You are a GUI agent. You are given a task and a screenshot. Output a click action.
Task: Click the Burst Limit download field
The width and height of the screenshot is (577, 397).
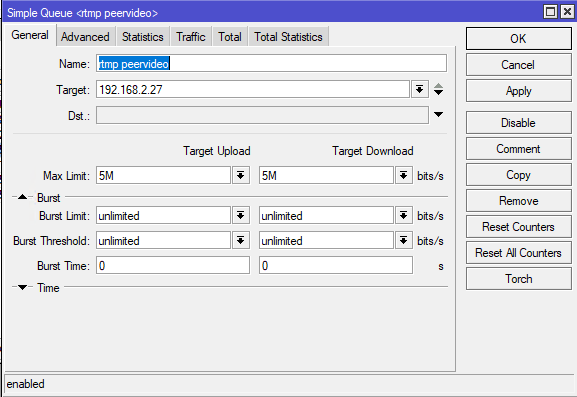point(326,215)
